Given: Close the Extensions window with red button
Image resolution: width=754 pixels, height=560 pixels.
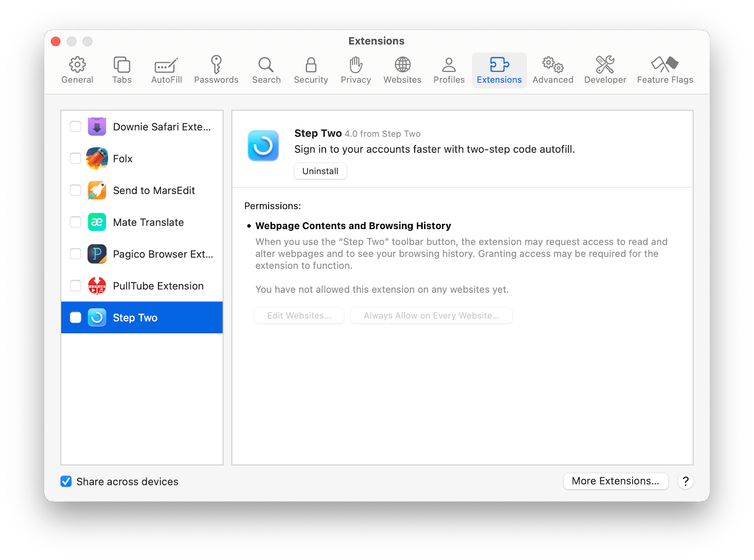Looking at the screenshot, I should (56, 41).
